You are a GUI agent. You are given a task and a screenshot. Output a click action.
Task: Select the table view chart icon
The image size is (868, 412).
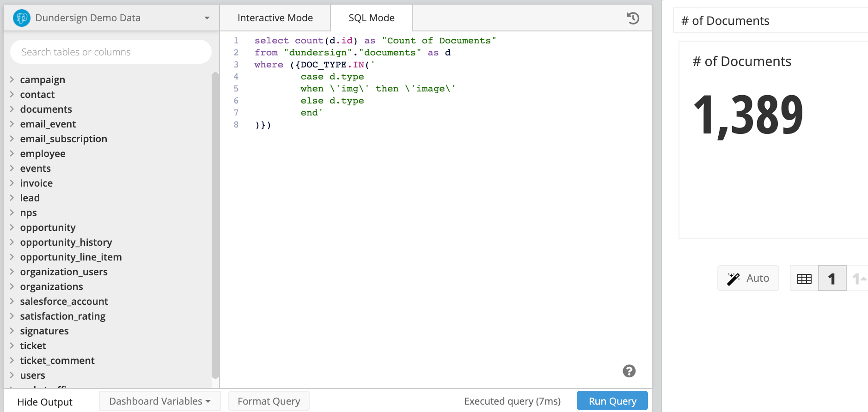pyautogui.click(x=804, y=279)
